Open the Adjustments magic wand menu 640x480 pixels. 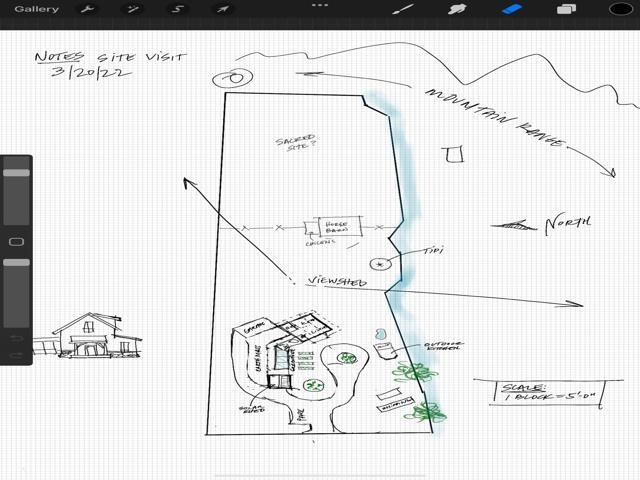coord(132,9)
